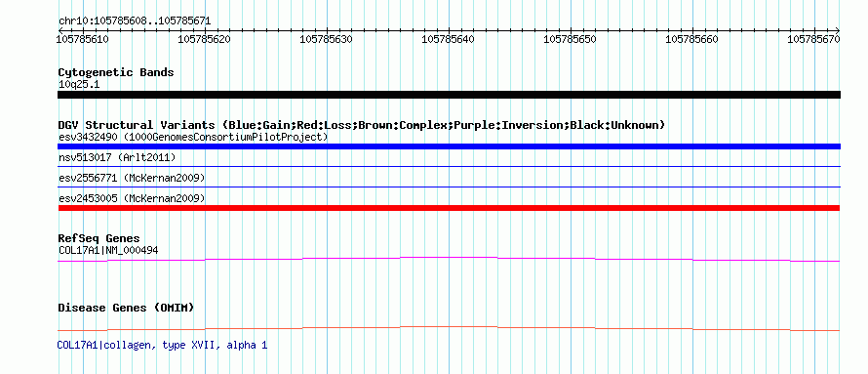Viewport: 868px width, 374px height.
Task: Click the 10q25.1 band label
Action: [79, 85]
